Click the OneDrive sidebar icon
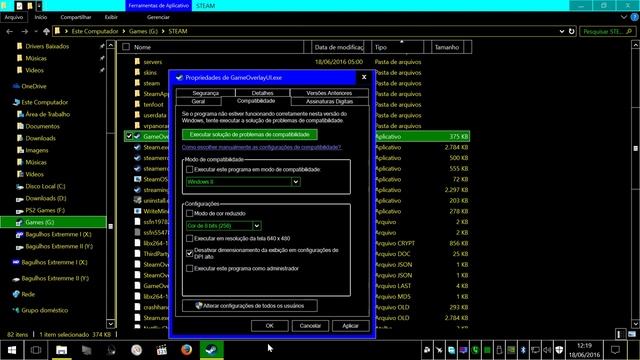640x360 pixels. (16, 86)
